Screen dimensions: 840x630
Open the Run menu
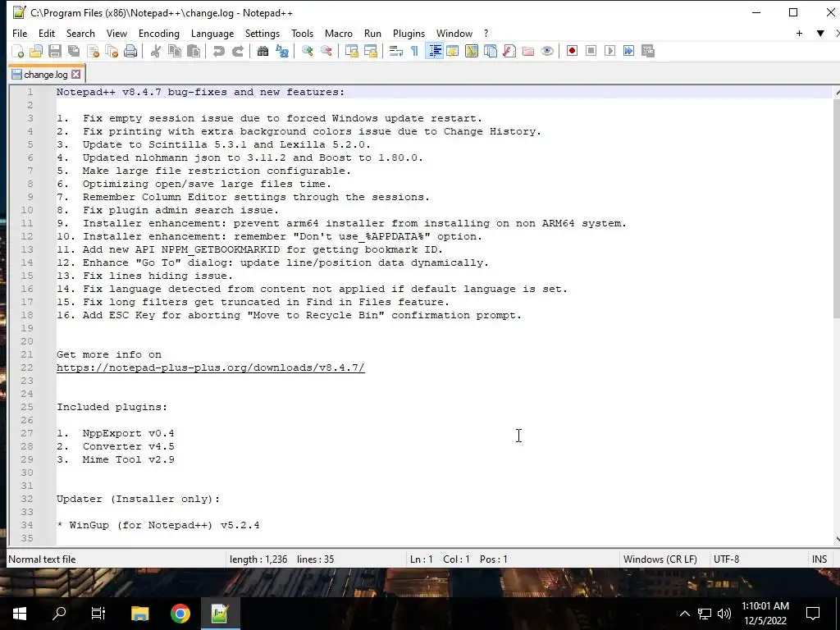(x=373, y=33)
